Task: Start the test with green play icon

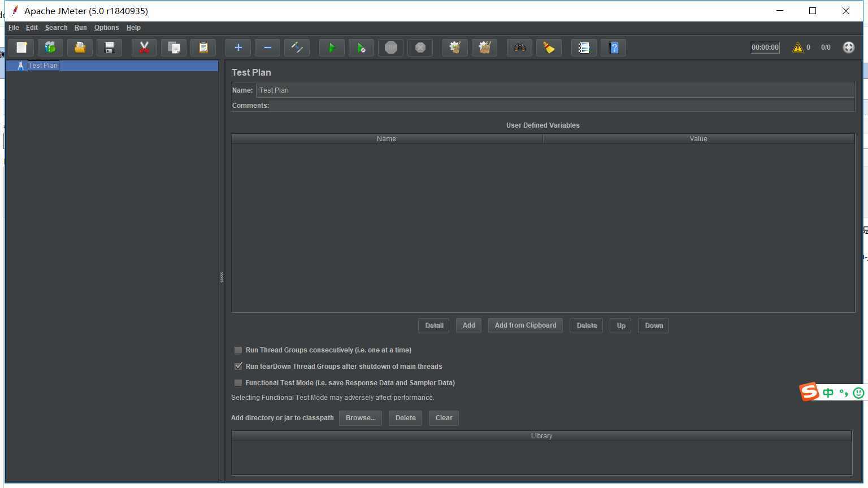Action: tap(332, 47)
